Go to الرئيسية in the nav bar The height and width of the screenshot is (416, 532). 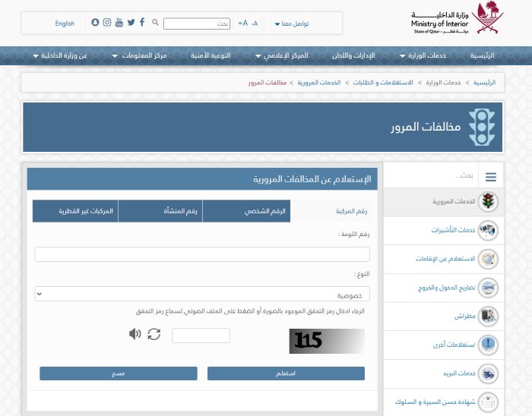coord(482,55)
